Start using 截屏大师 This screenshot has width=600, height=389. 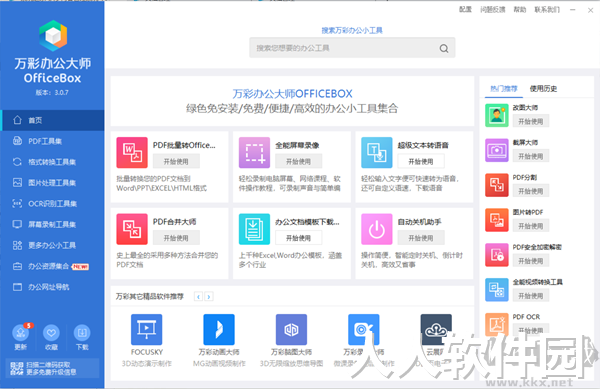point(531,156)
